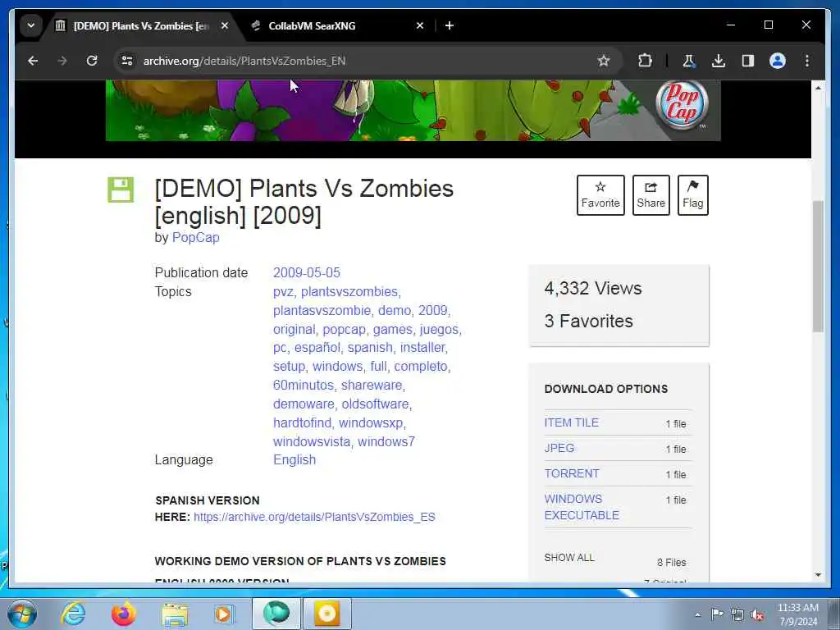This screenshot has width=840, height=630.
Task: Show hidden system tray icons
Action: tap(697, 614)
